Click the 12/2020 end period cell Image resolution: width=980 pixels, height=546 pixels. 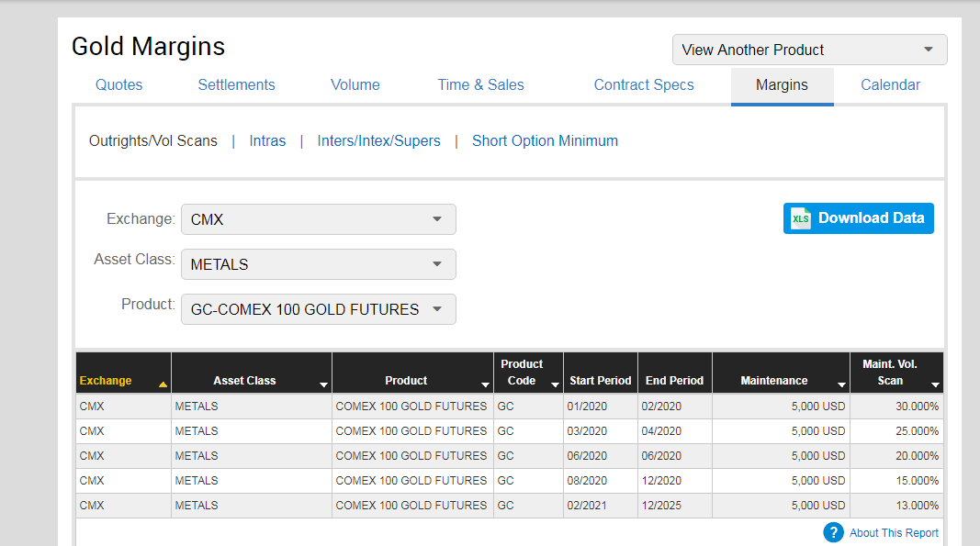(675, 481)
